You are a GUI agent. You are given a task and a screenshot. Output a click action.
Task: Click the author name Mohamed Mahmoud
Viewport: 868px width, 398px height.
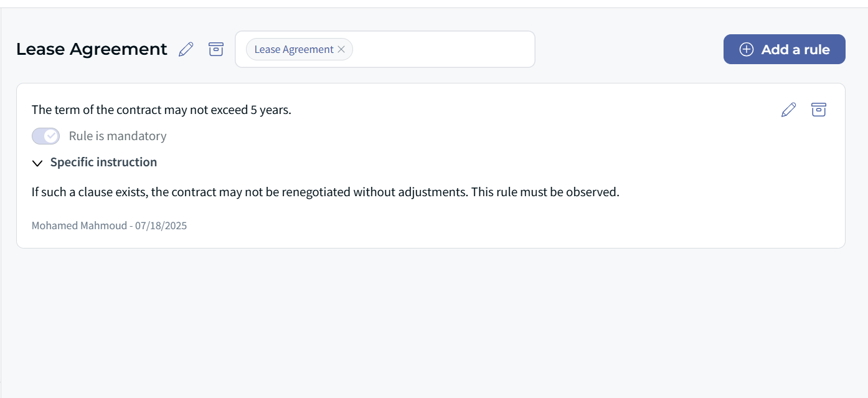coord(79,225)
